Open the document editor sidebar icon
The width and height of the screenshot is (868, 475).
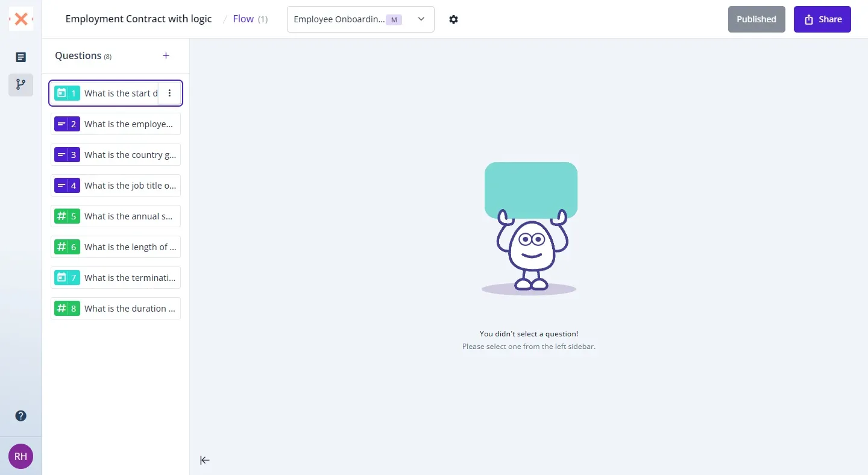click(x=20, y=57)
